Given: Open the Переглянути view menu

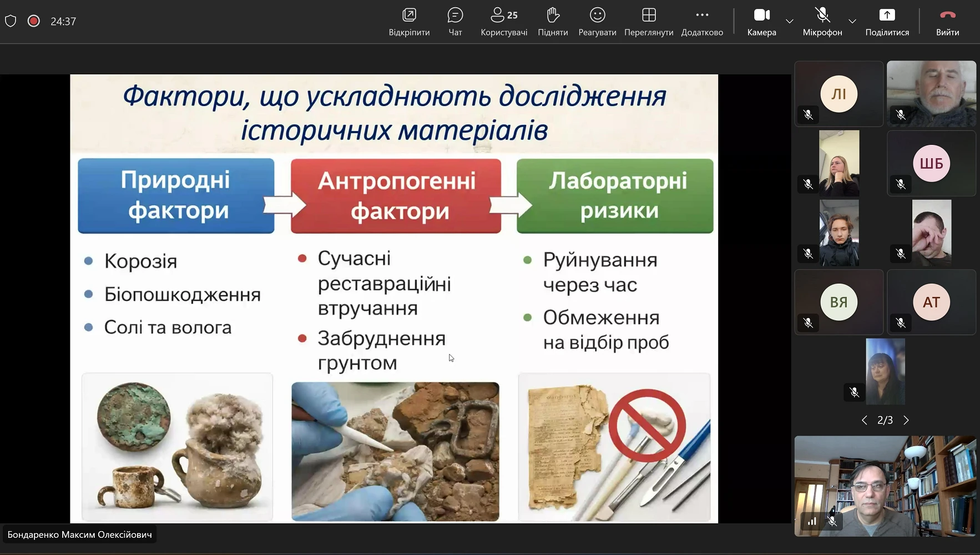Looking at the screenshot, I should [x=649, y=21].
